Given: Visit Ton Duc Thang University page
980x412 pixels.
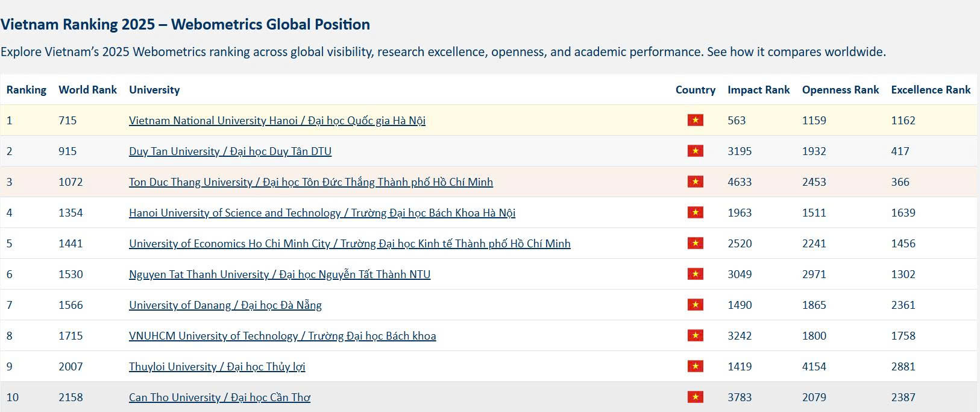Looking at the screenshot, I should coord(310,182).
